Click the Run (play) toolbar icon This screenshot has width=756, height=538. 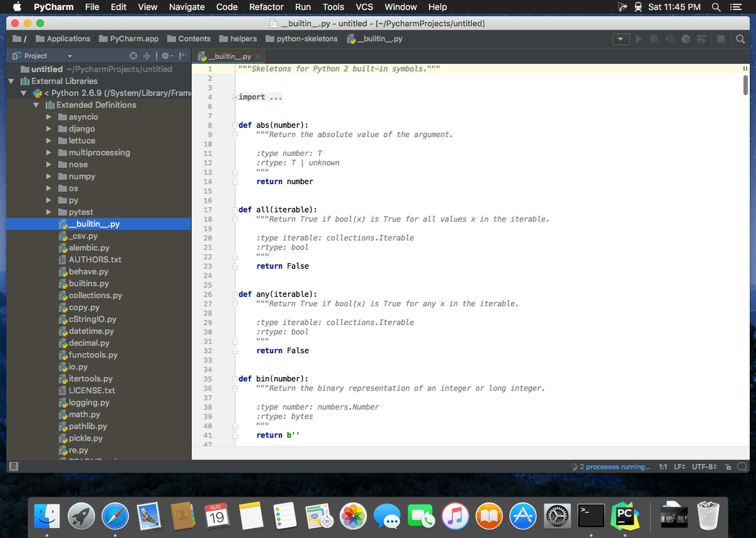pyautogui.click(x=638, y=39)
